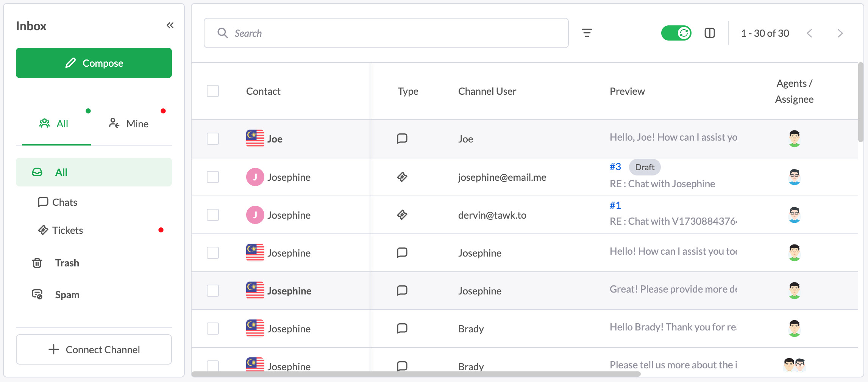Screen dimensions: 868x382
Task: Focus the Search input field
Action: 386,33
